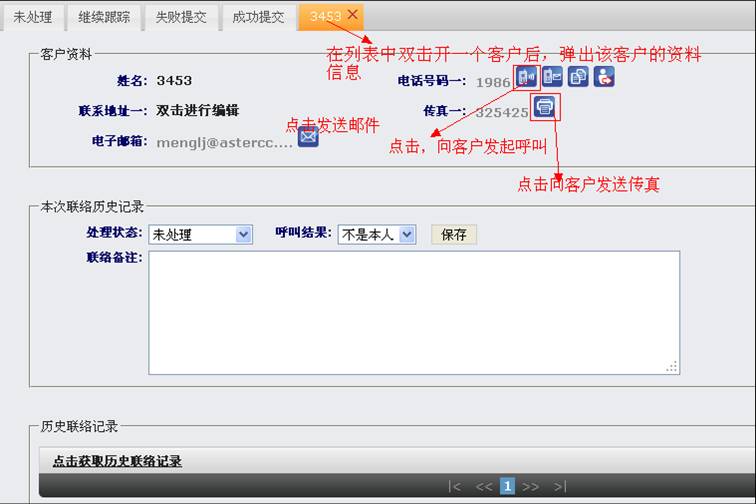Viewport: 756px width, 504px height.
Task: Open the 成功提交 tab
Action: (258, 17)
